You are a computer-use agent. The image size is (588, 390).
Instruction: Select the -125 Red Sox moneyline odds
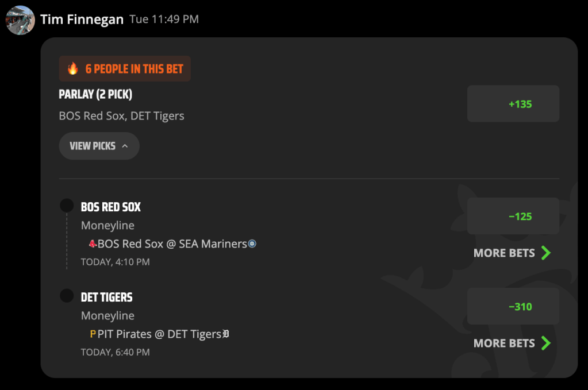coord(513,216)
